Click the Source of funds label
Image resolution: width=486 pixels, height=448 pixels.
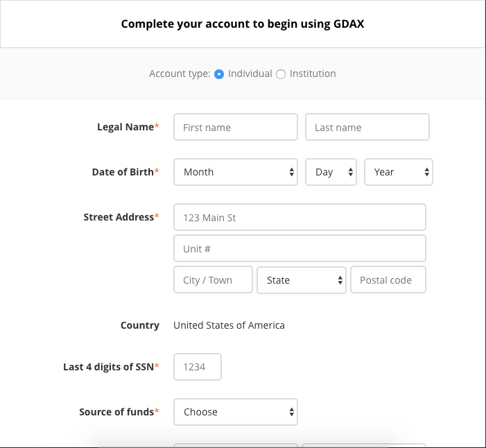pyautogui.click(x=116, y=412)
